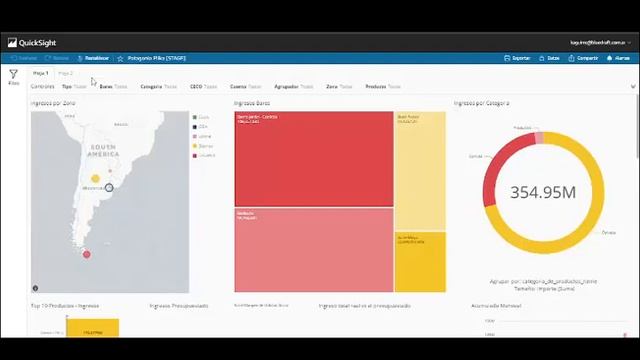Click the QuickSight logo
This screenshot has height=360, width=640.
coord(32,43)
